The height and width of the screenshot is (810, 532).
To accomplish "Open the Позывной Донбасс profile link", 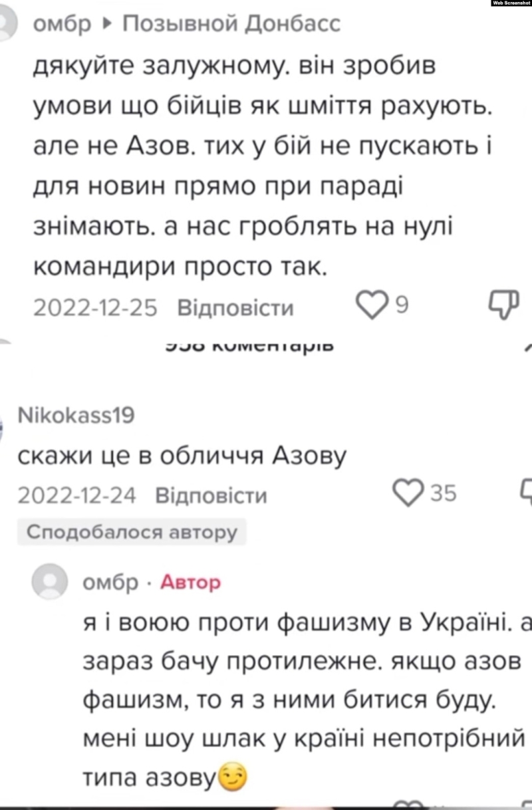I will click(232, 25).
